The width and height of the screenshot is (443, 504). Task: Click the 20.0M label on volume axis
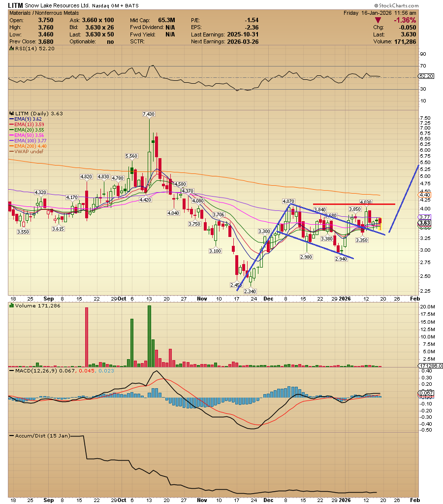(428, 306)
